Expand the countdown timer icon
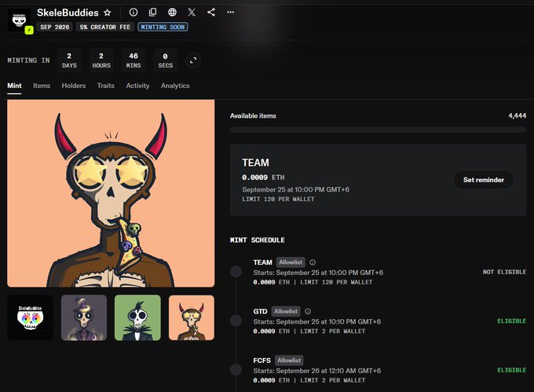534x392 pixels. 193,60
